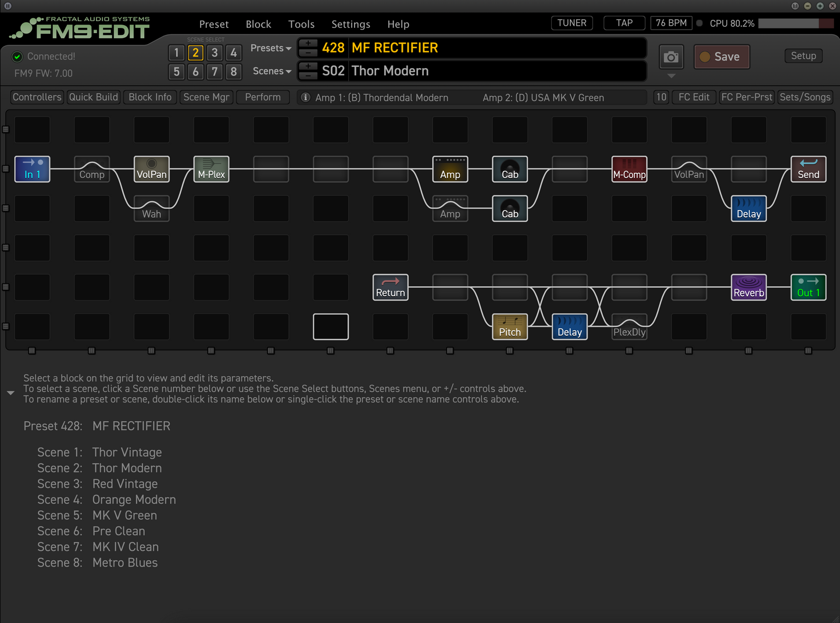Click the Perform button
The width and height of the screenshot is (840, 623).
[263, 97]
